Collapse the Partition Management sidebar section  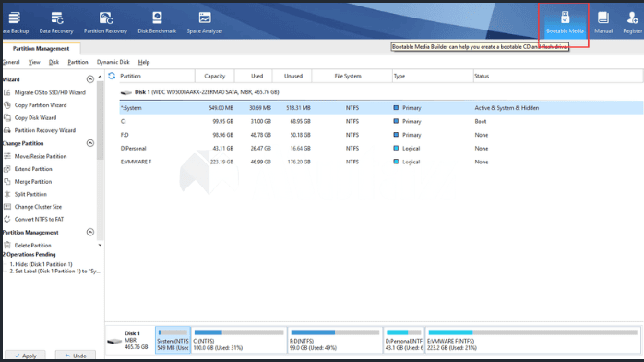tap(89, 232)
